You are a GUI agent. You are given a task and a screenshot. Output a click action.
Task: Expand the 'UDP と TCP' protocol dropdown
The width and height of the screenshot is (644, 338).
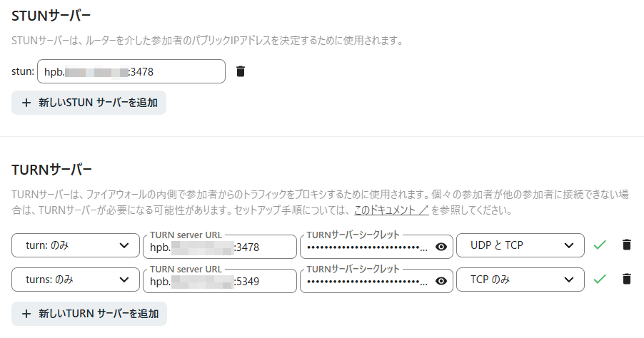tap(520, 245)
